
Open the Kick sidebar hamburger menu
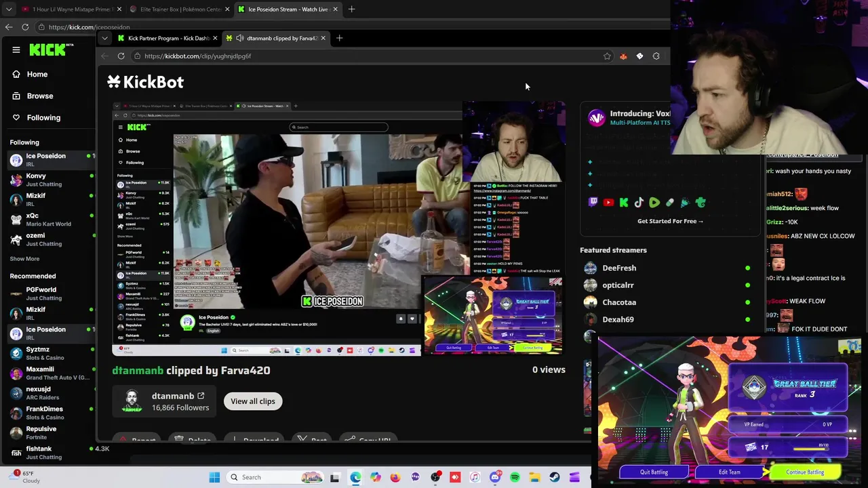[x=16, y=49]
